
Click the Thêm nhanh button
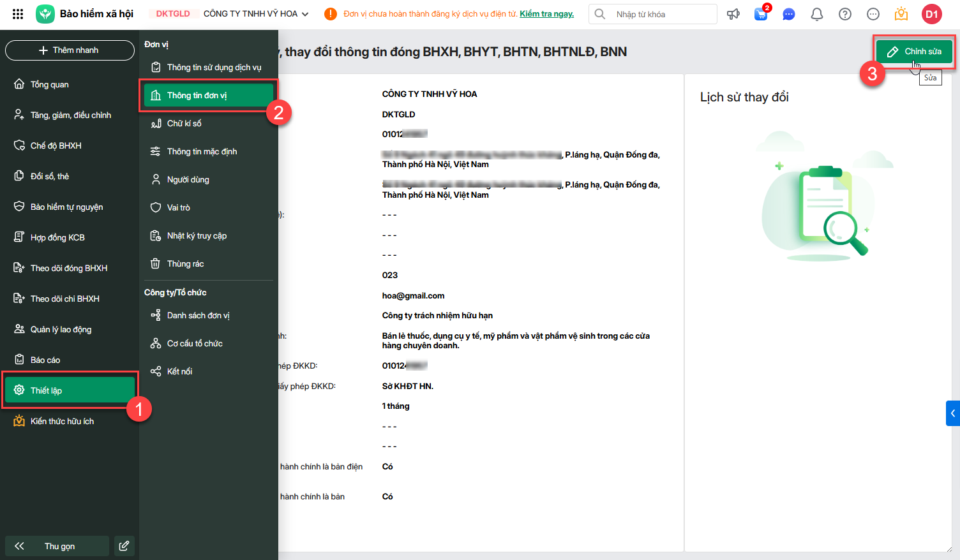point(69,50)
